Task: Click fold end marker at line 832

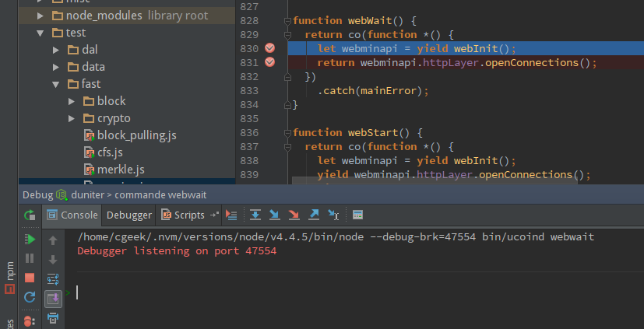Action: tap(287, 76)
